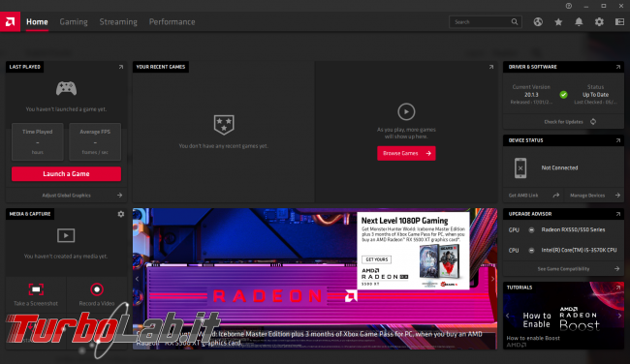Open the favorites star icon
This screenshot has width=630, height=364.
pos(558,22)
